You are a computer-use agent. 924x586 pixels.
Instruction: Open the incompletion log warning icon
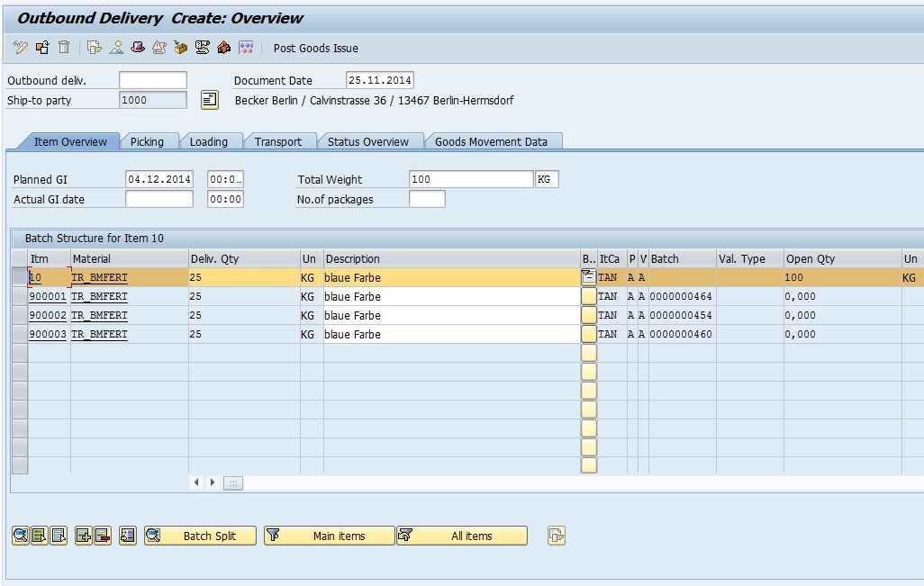click(x=159, y=48)
